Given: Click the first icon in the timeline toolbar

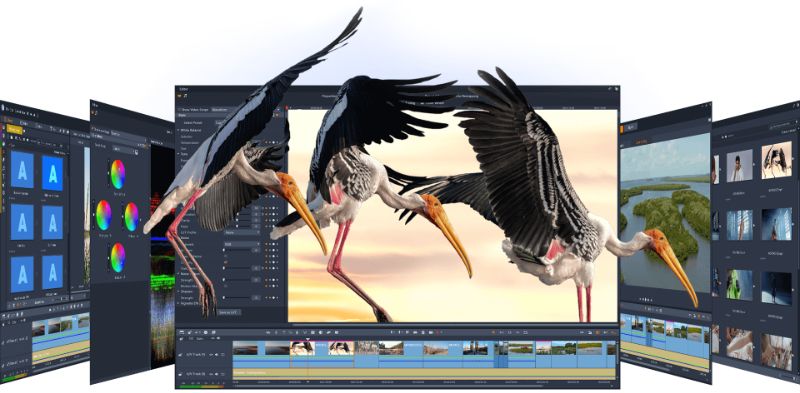Looking at the screenshot, I should tap(181, 332).
